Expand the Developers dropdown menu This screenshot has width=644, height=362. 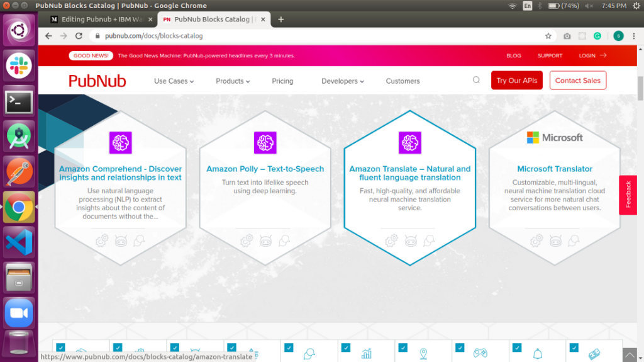[x=343, y=81]
